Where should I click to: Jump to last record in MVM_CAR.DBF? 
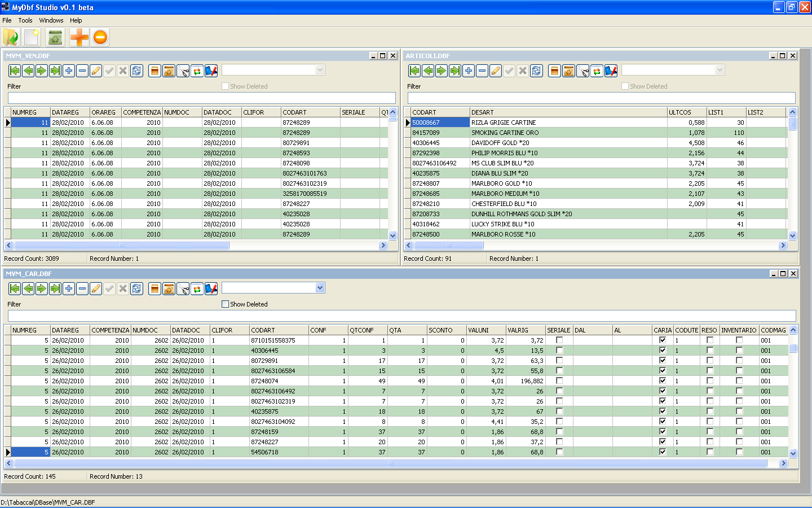click(55, 288)
